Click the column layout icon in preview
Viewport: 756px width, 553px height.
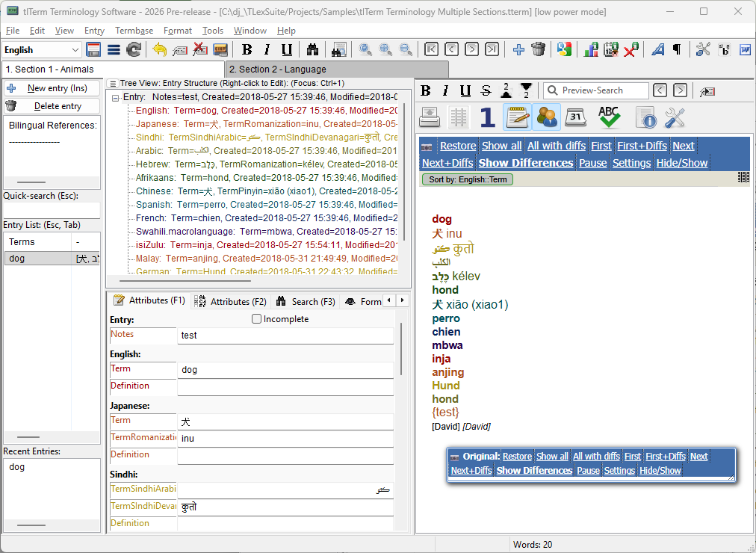coord(459,117)
